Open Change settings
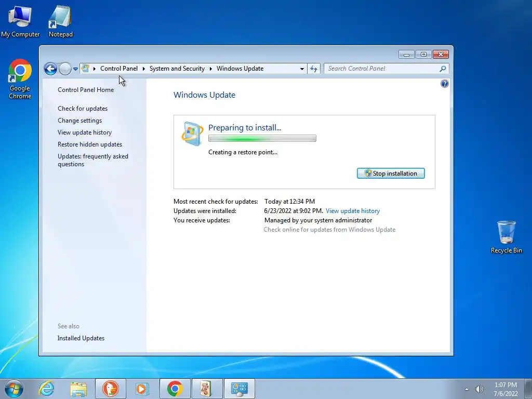532x399 pixels. tap(79, 121)
